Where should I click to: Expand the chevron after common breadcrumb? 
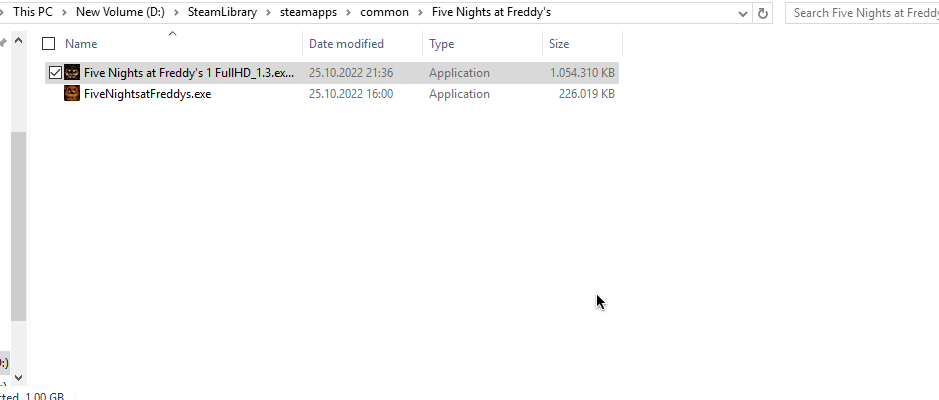[420, 12]
